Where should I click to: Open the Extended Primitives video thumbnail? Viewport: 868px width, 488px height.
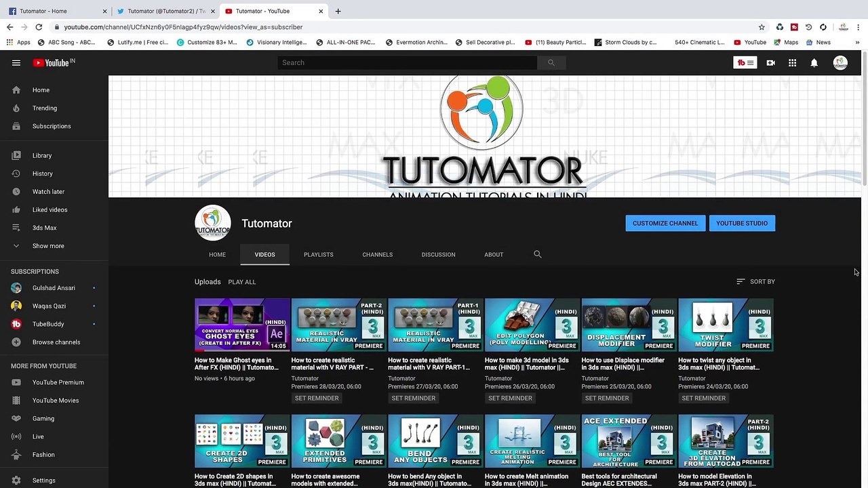coord(339,441)
